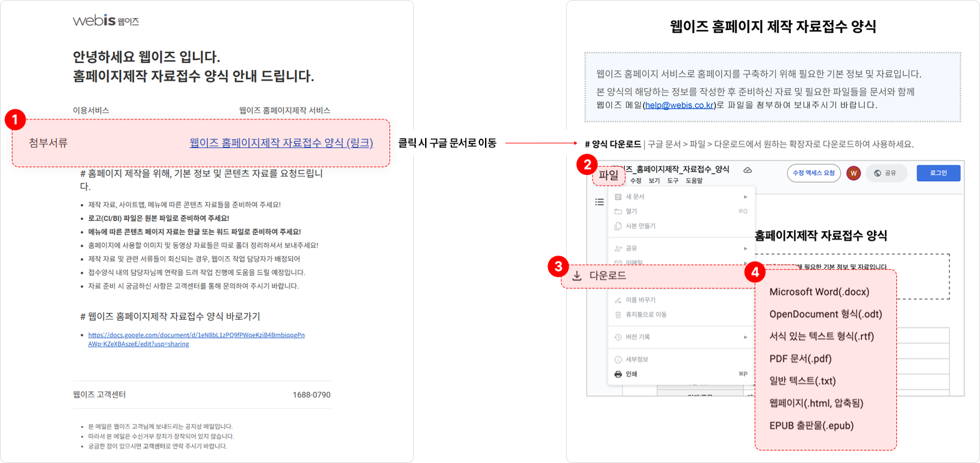
Task: Click the 웹이즈 고객센터 text
Action: [x=99, y=395]
